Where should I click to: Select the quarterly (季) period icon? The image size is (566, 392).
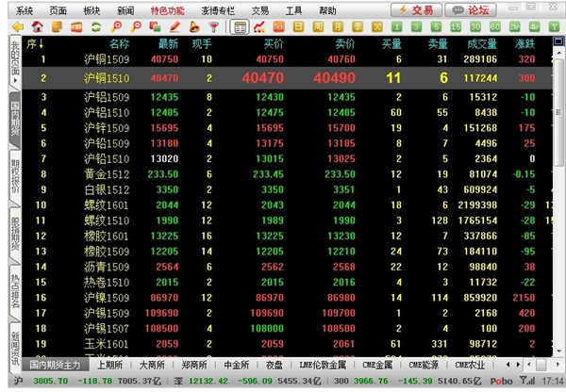coord(358,27)
